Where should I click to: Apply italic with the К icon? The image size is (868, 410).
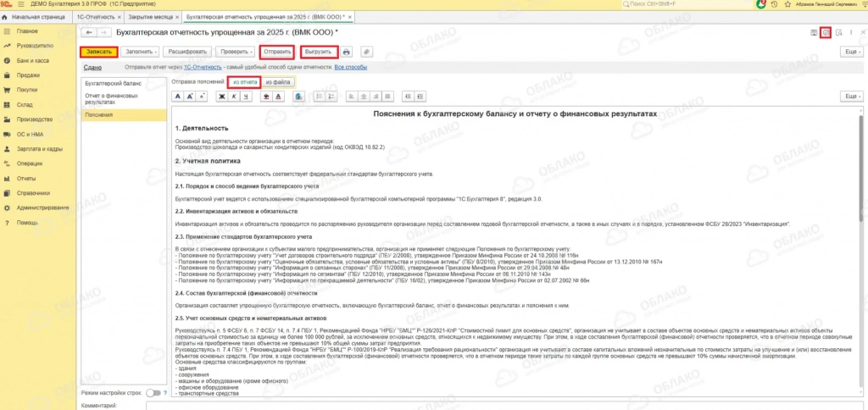(x=234, y=96)
